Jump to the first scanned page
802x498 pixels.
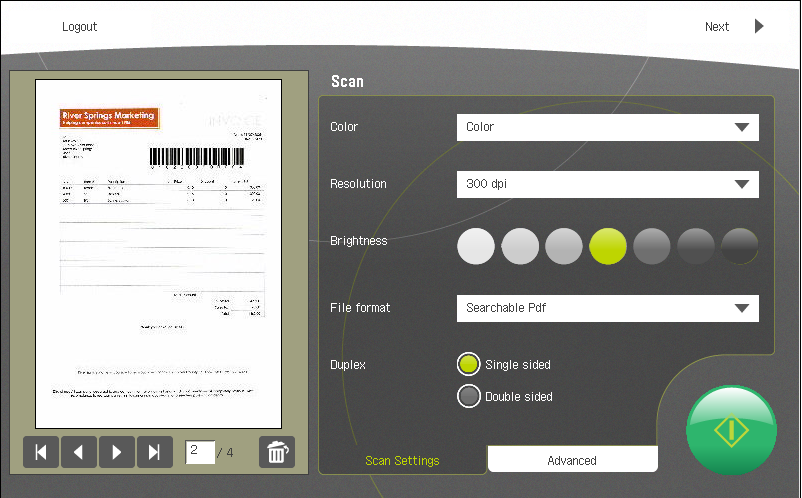click(41, 452)
